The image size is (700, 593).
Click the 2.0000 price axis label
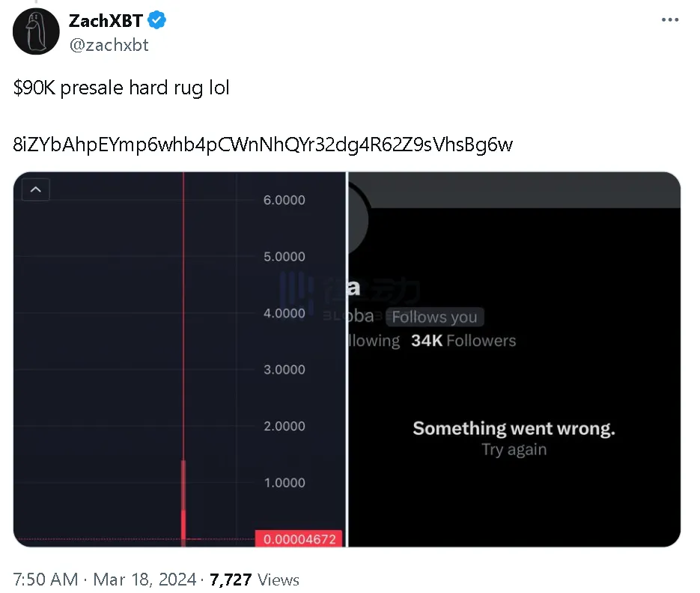(284, 426)
